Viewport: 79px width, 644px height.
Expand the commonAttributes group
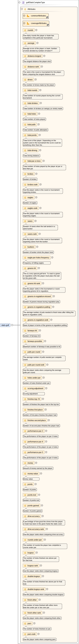24,16
